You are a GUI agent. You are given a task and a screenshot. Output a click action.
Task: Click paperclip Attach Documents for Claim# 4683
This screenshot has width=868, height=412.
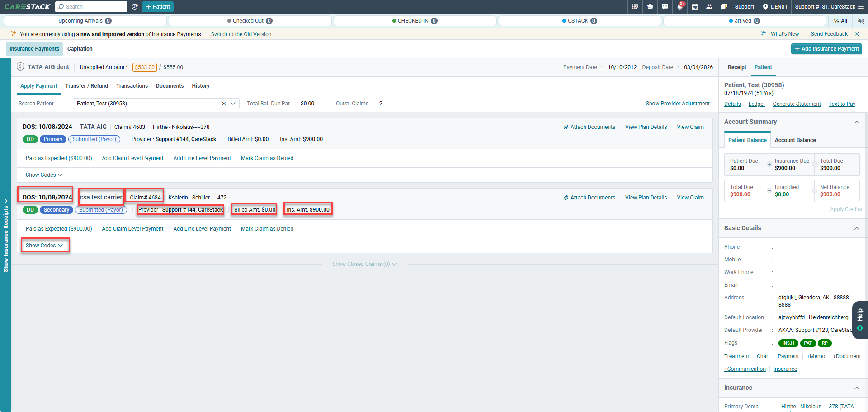589,127
